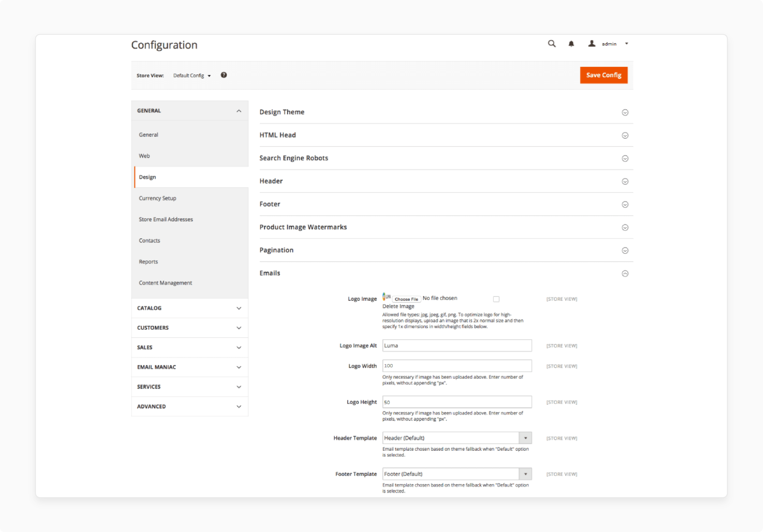The width and height of the screenshot is (763, 532).
Task: Expand the CATALOG sidebar section
Action: pos(239,308)
